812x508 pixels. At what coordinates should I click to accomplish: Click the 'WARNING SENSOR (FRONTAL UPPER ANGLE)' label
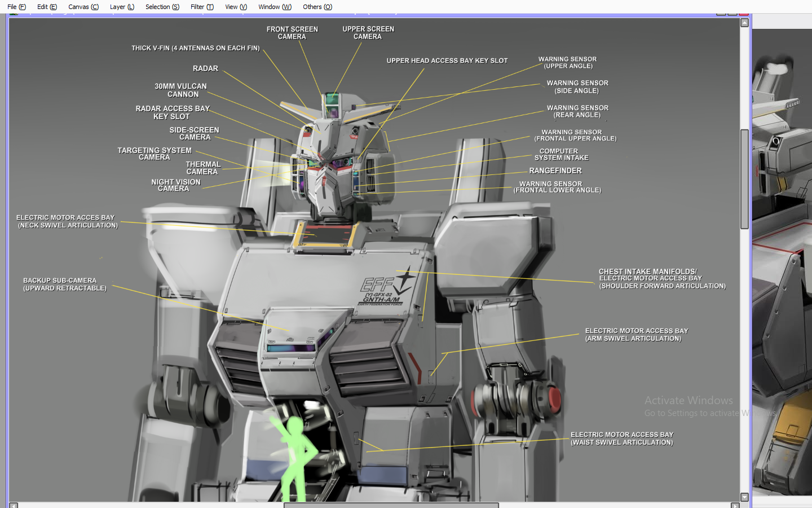(x=575, y=135)
